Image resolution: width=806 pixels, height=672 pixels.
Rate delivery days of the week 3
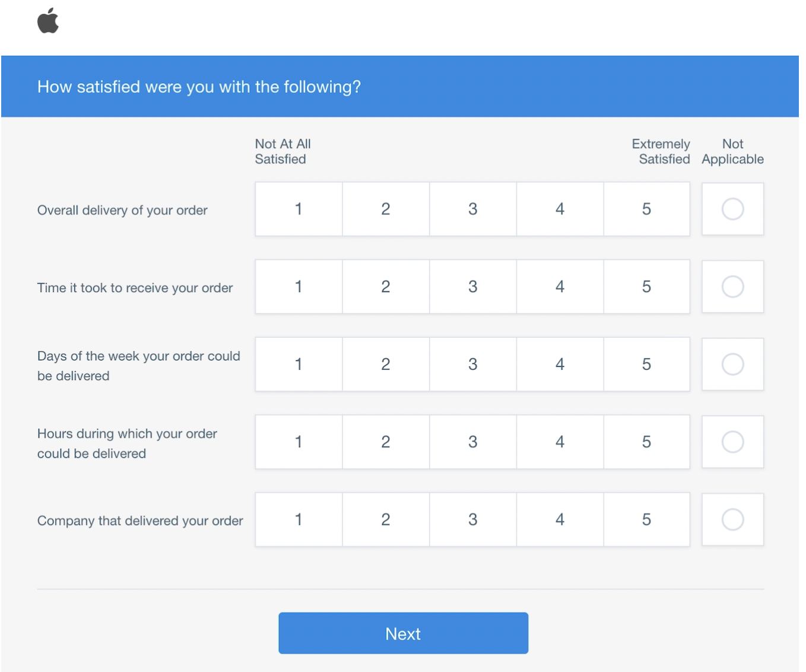tap(473, 364)
